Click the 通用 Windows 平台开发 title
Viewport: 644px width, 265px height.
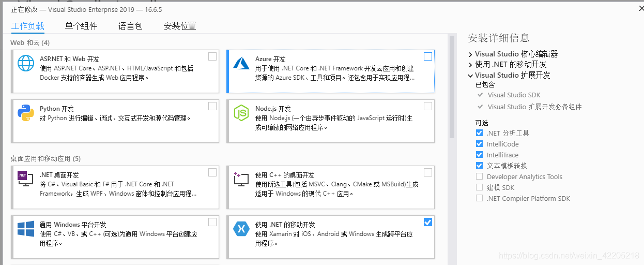coord(73,225)
